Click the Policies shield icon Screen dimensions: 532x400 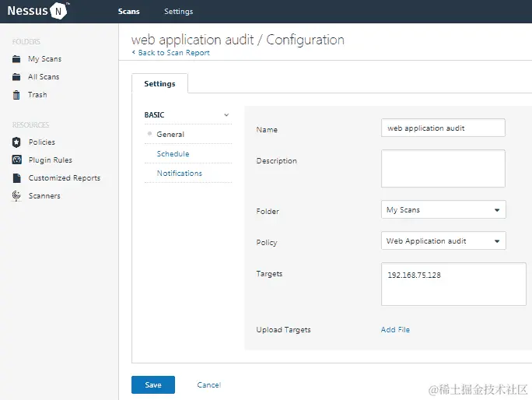(x=16, y=142)
